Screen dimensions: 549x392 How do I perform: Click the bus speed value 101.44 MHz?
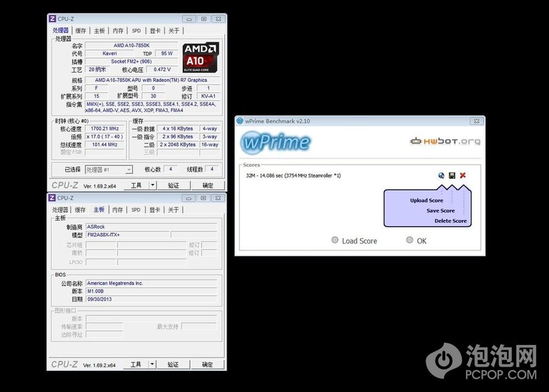[105, 145]
